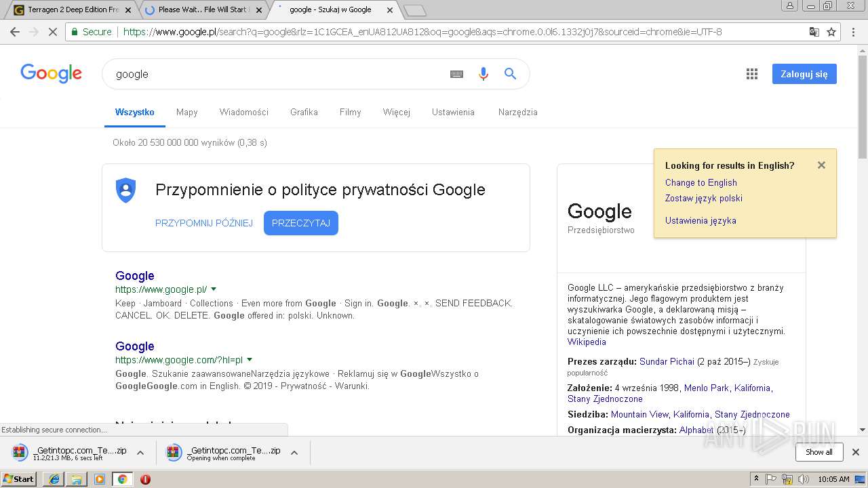The width and height of the screenshot is (868, 488).
Task: Open the second Google result title
Action: (x=135, y=346)
